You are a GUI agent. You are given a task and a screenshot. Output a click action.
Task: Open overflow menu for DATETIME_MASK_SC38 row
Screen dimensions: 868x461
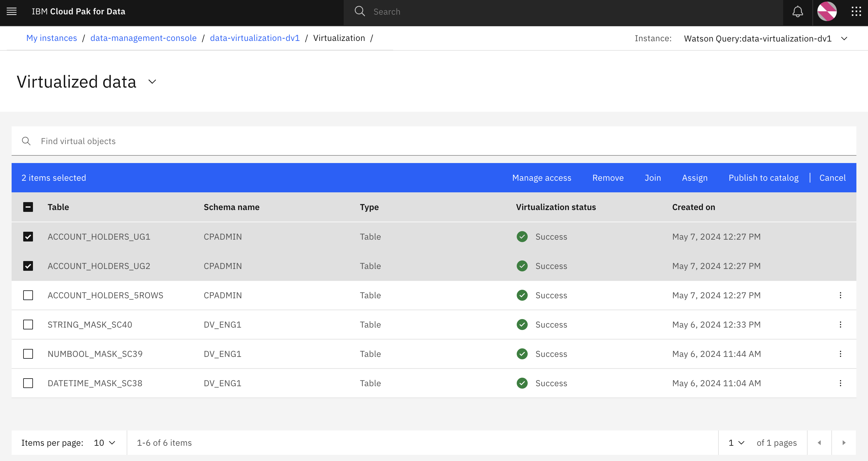840,383
